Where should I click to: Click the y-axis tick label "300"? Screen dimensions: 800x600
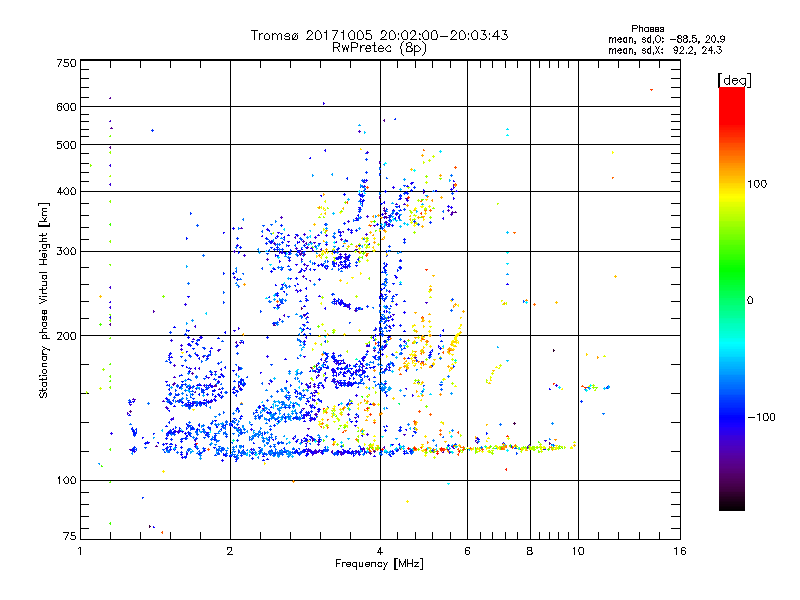(x=66, y=251)
